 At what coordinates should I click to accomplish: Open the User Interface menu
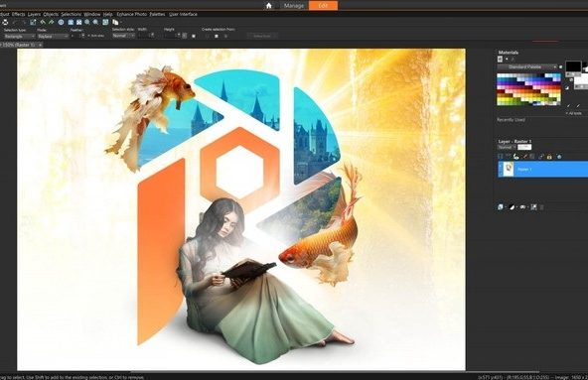pyautogui.click(x=183, y=14)
